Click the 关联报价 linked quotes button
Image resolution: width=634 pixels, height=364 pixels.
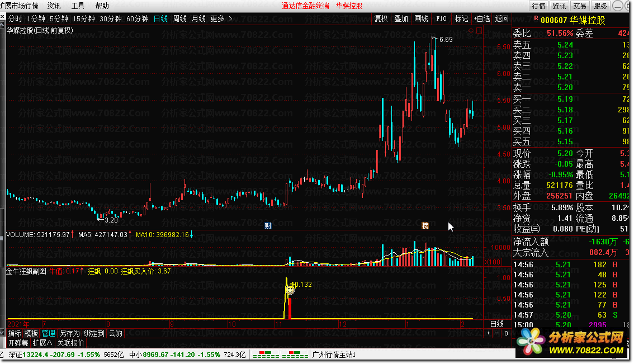(71, 343)
